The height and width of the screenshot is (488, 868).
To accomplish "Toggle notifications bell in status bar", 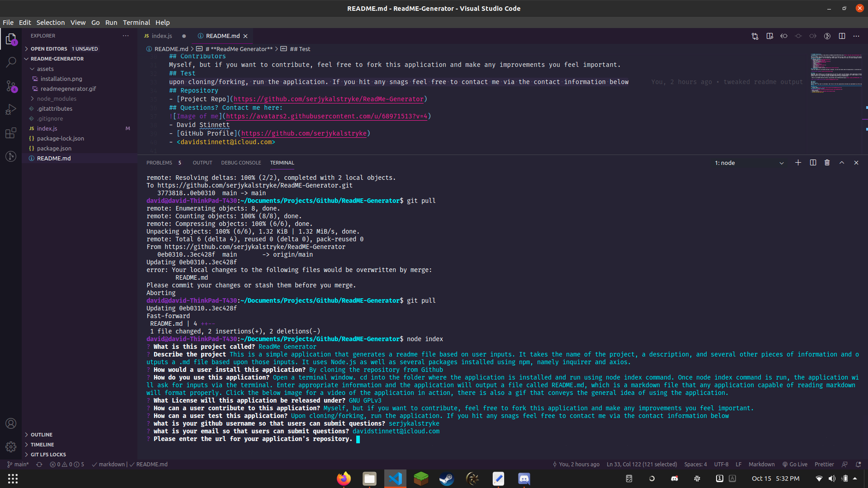I will (x=859, y=465).
